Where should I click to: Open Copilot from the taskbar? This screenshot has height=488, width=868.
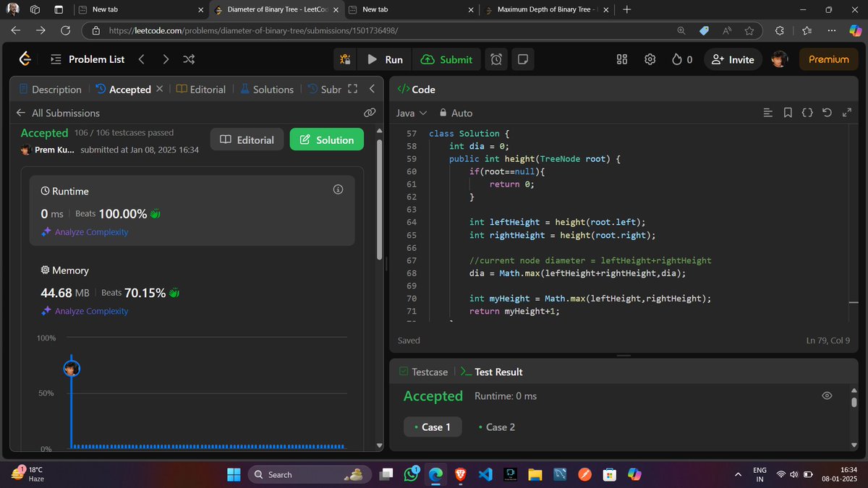(634, 474)
